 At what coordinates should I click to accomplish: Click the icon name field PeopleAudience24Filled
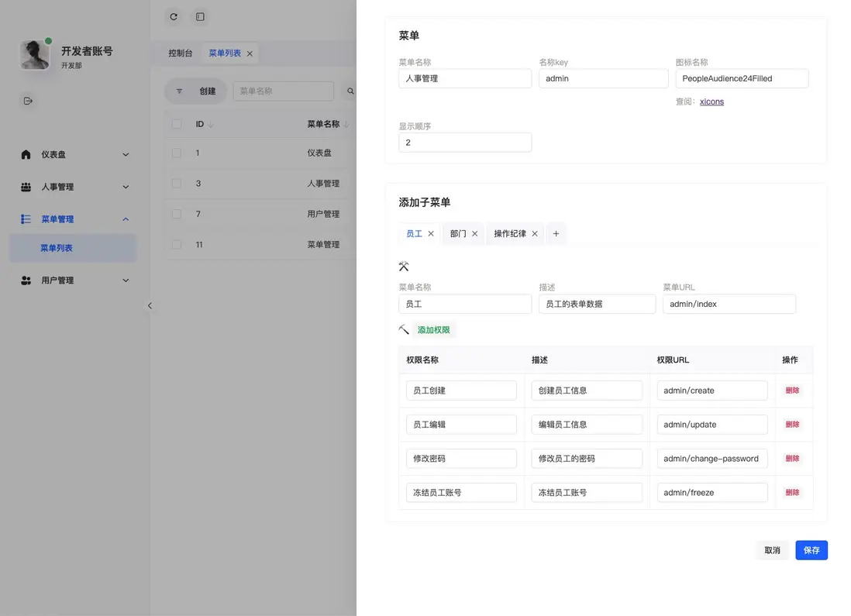(742, 79)
